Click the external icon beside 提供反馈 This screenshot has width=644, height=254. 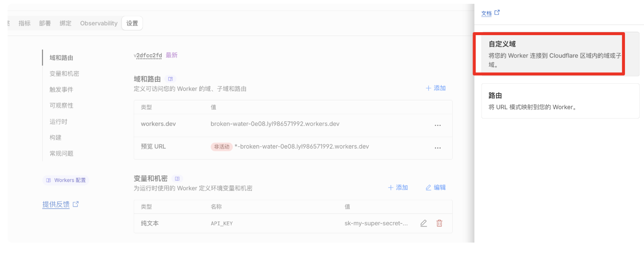tap(76, 204)
